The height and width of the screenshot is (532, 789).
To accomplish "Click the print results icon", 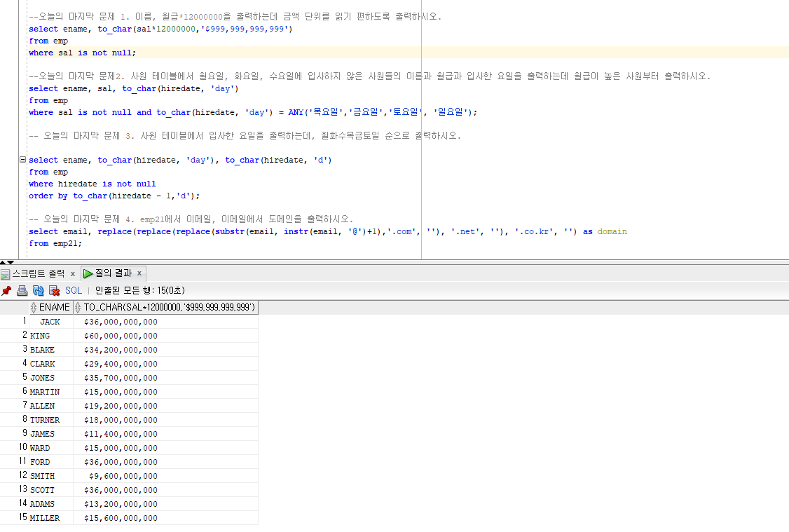I will point(22,290).
